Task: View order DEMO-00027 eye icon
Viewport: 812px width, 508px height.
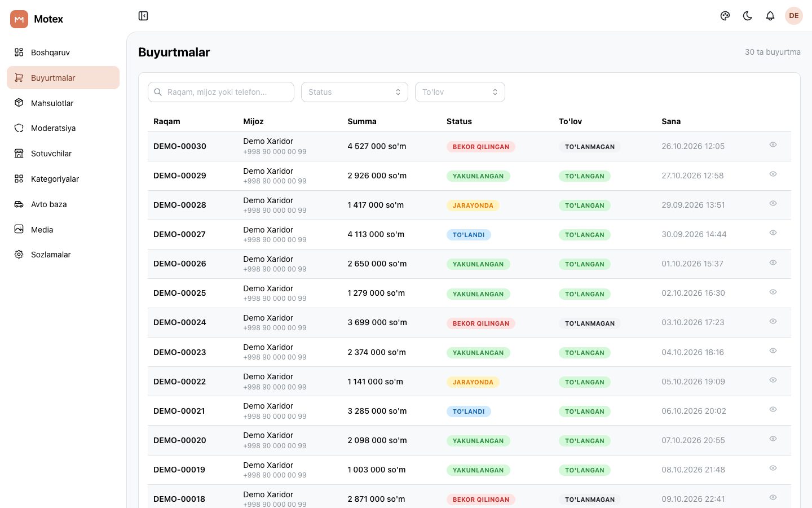Action: 773,233
